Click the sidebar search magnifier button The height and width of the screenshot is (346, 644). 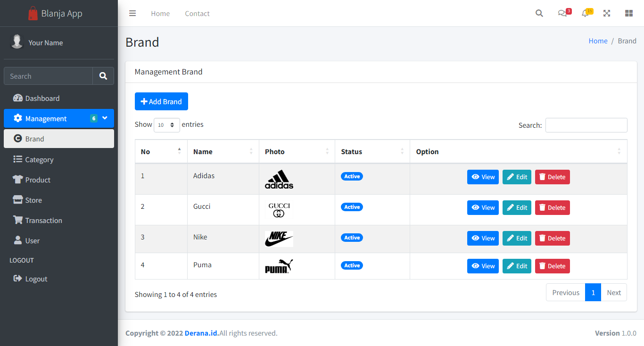pos(103,76)
